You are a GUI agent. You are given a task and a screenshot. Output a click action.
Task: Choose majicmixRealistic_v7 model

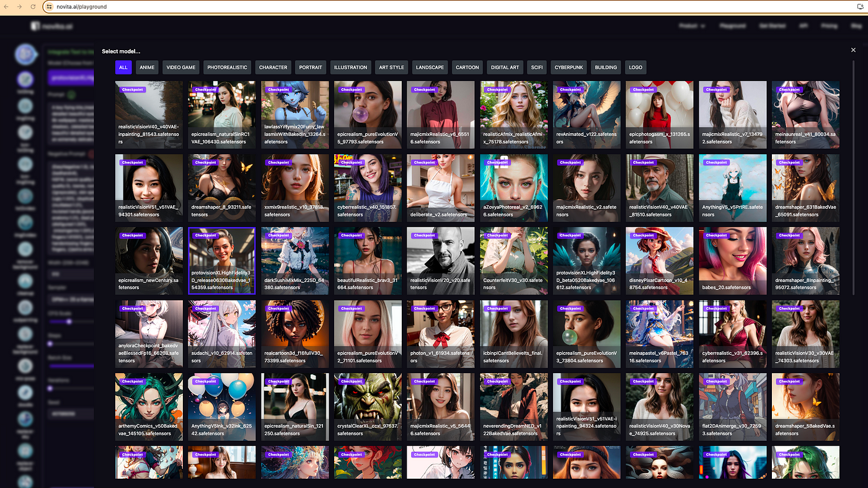(733, 115)
